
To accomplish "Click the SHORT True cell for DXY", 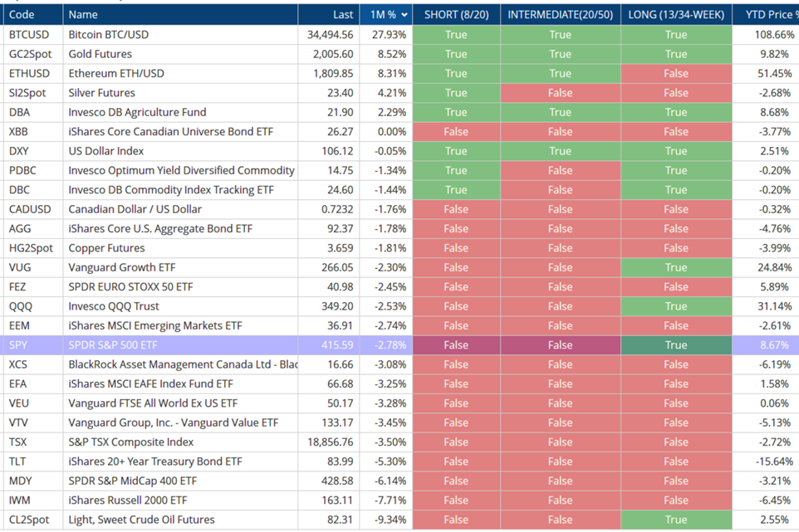I will point(455,151).
